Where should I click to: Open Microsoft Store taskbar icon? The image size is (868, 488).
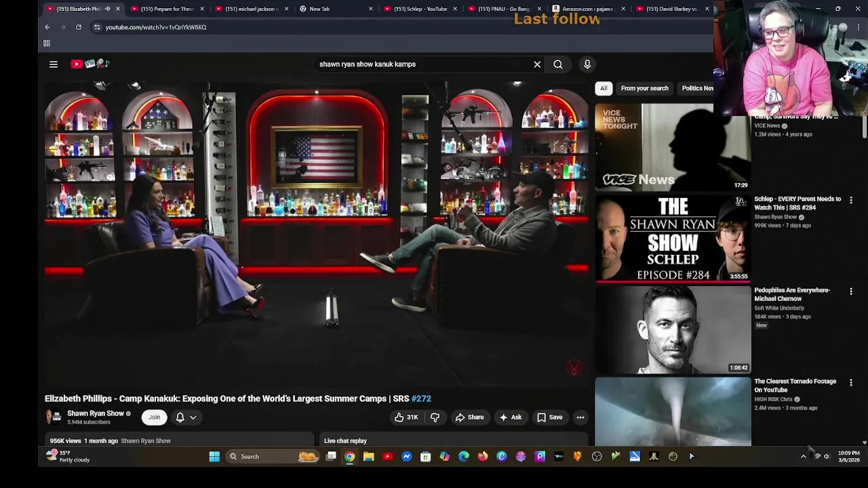425,457
